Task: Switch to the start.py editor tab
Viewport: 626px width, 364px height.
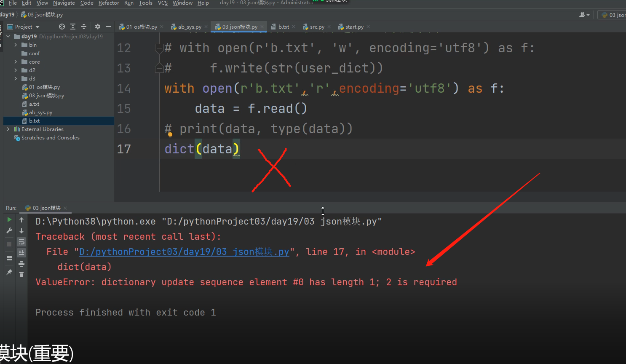Action: coord(354,27)
